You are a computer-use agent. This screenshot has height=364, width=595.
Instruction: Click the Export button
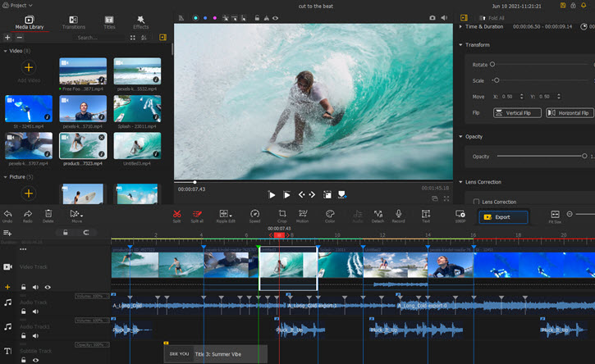(x=503, y=217)
